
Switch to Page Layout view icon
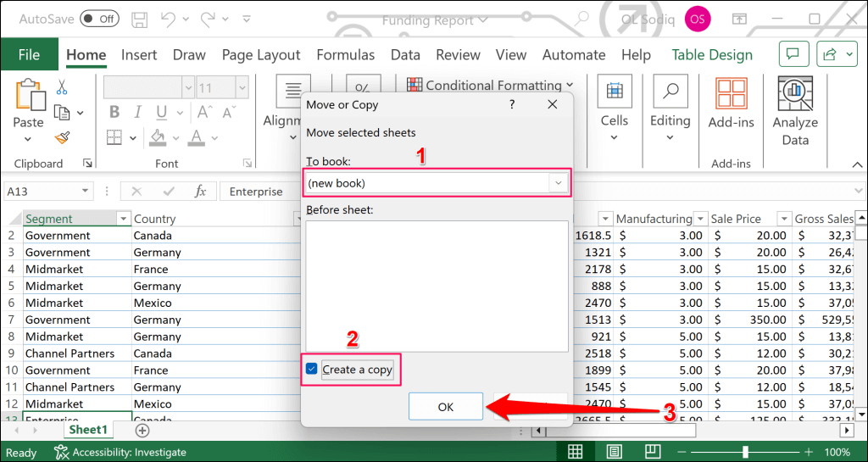(x=615, y=452)
